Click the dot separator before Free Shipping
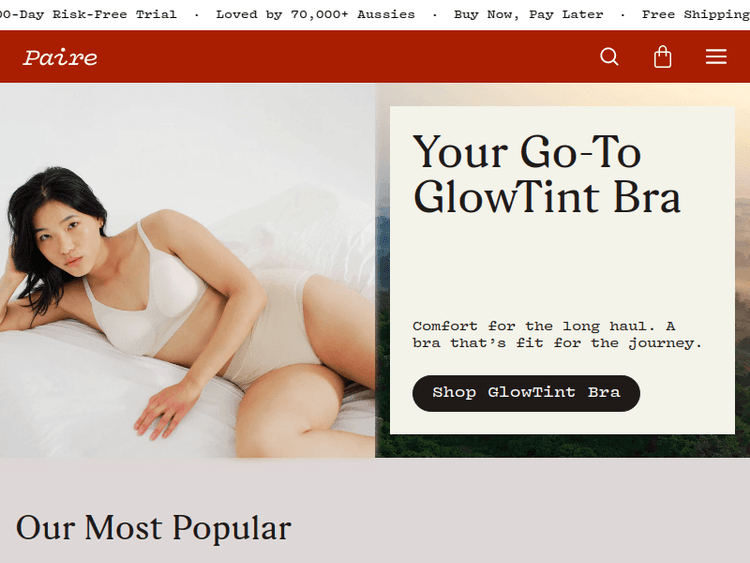This screenshot has width=750, height=563. pos(622,15)
